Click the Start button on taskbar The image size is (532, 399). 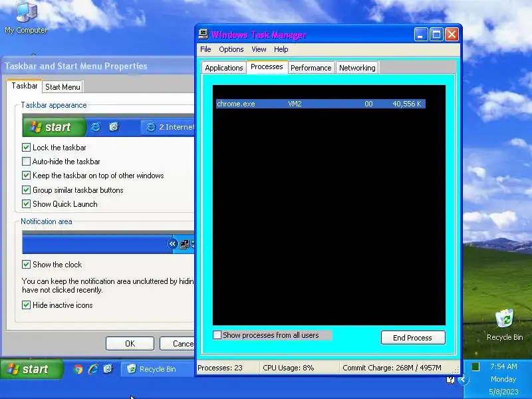coord(31,369)
